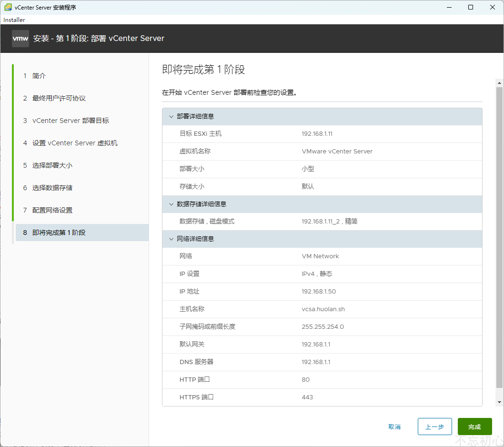Click the datastore value 192.168.1.11_2，精简

(x=330, y=222)
